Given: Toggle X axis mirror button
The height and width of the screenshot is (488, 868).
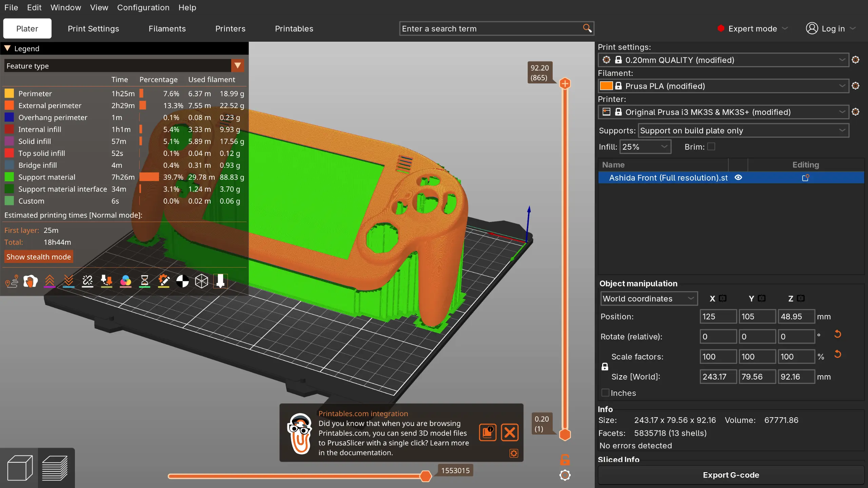Looking at the screenshot, I should [x=723, y=298].
